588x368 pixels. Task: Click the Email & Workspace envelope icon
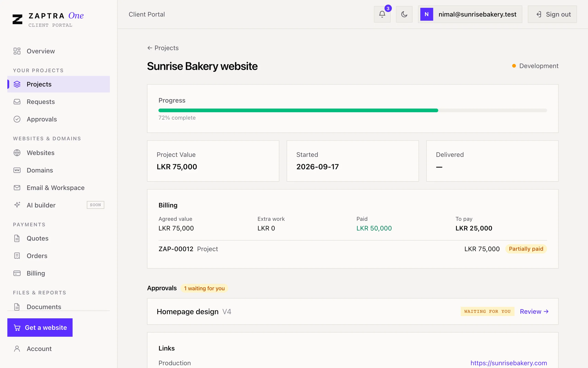coord(17,188)
